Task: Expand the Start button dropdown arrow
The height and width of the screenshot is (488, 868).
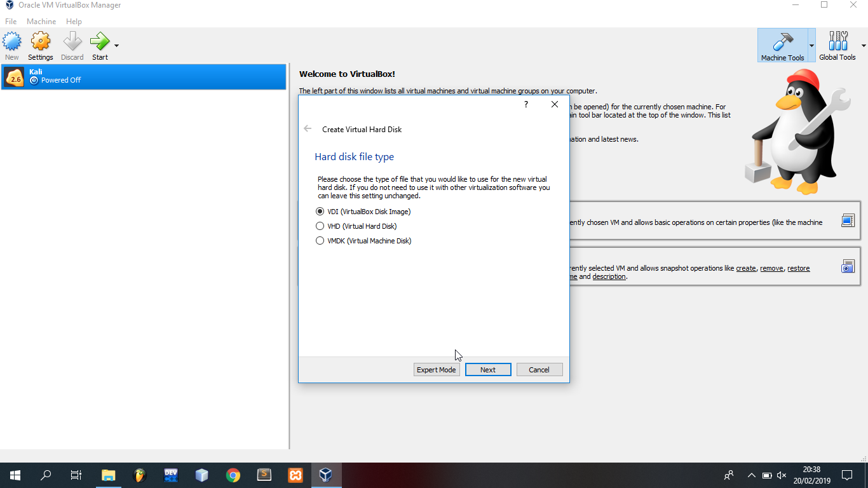Action: [x=116, y=46]
